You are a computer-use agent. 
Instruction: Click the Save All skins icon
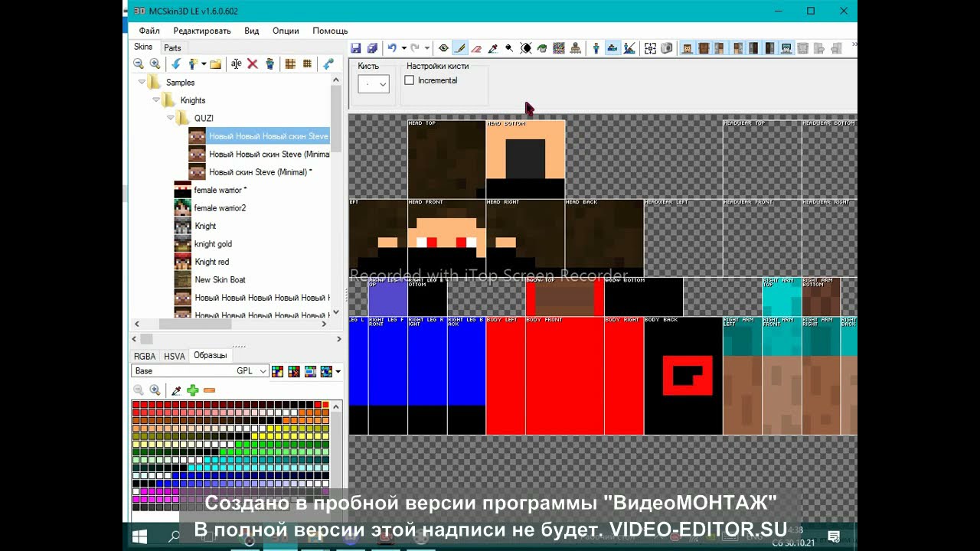click(373, 48)
